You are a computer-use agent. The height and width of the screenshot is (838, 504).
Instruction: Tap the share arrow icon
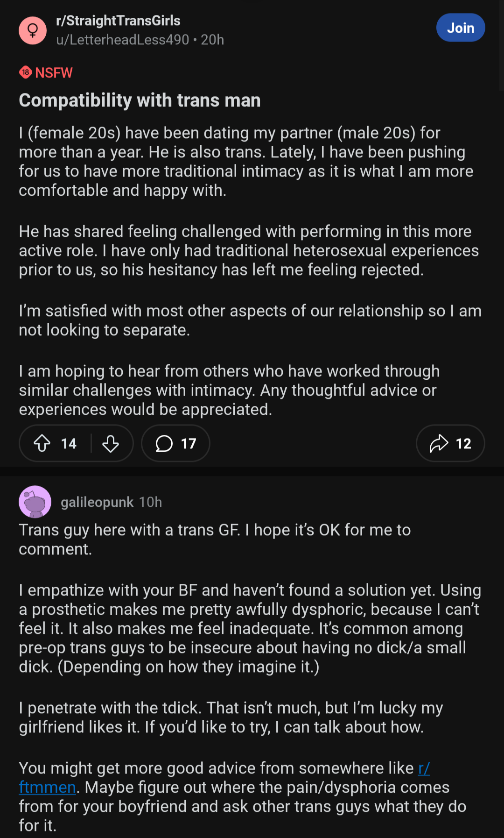point(439,443)
